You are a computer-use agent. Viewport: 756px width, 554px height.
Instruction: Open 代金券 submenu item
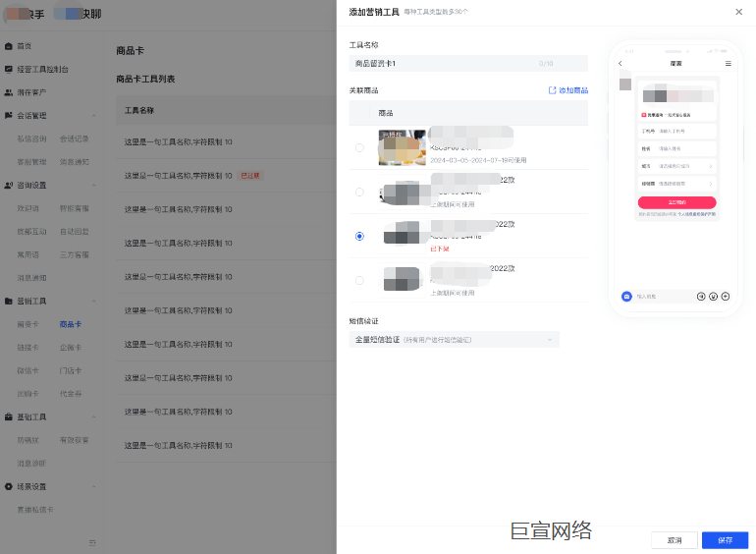[71, 394]
